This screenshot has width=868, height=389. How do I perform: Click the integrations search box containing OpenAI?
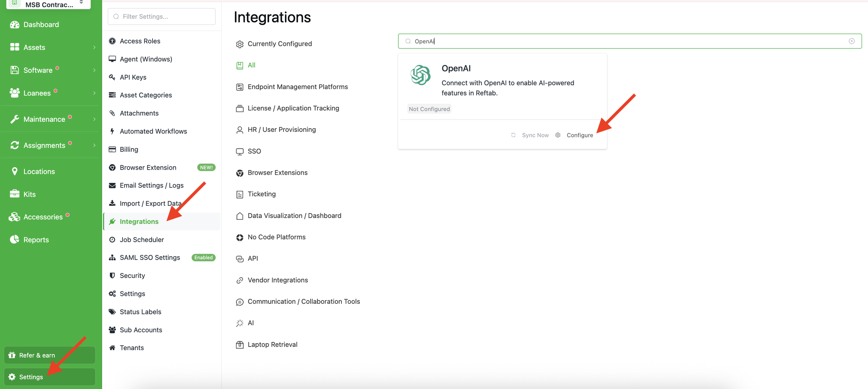[x=630, y=41]
